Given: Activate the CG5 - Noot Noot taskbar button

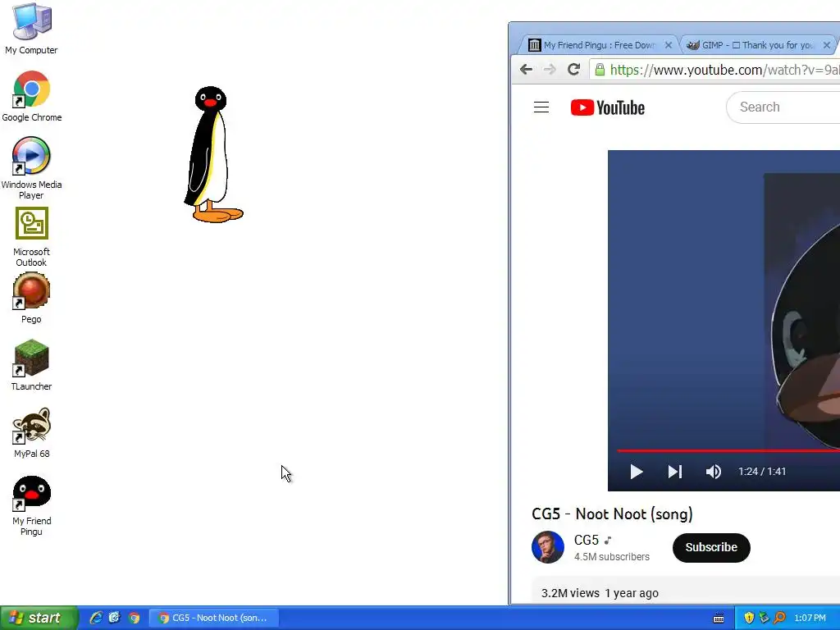Looking at the screenshot, I should coord(214,618).
